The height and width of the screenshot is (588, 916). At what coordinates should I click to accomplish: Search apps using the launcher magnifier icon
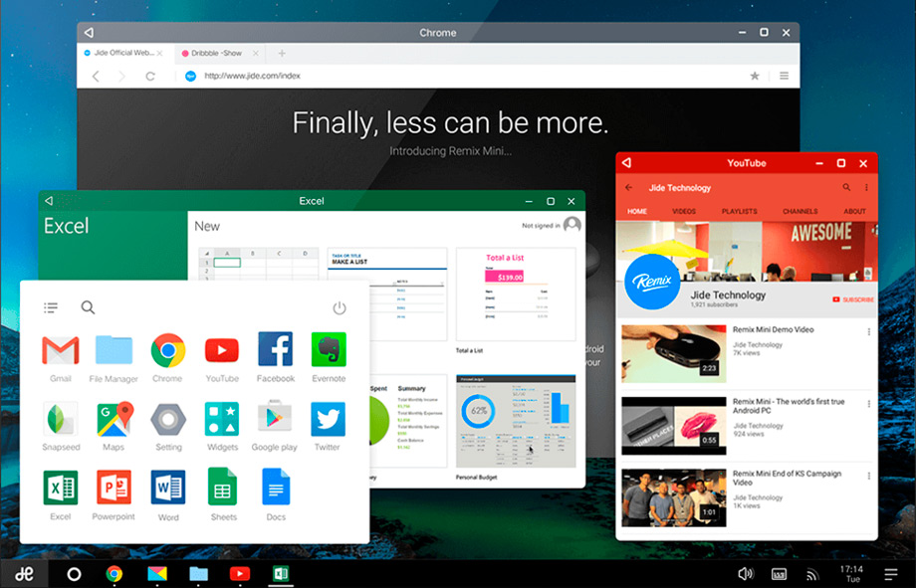point(88,308)
